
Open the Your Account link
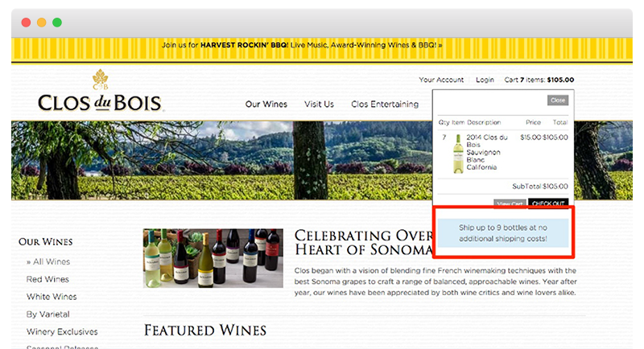click(441, 80)
